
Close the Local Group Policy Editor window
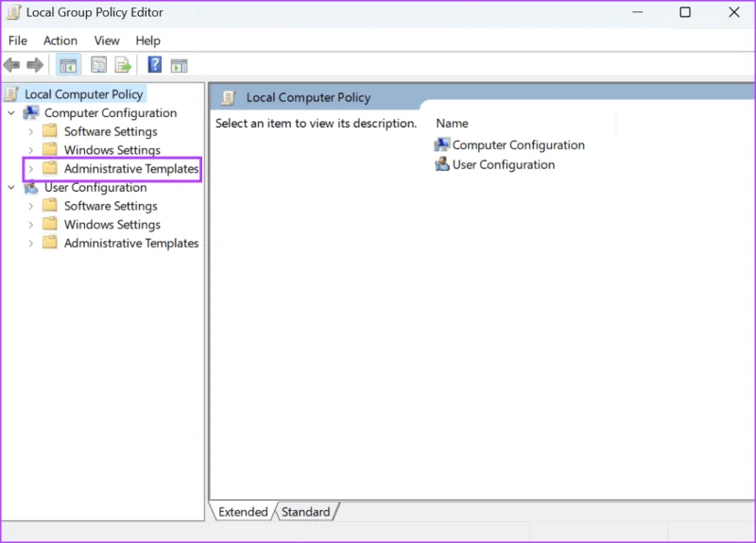(734, 12)
